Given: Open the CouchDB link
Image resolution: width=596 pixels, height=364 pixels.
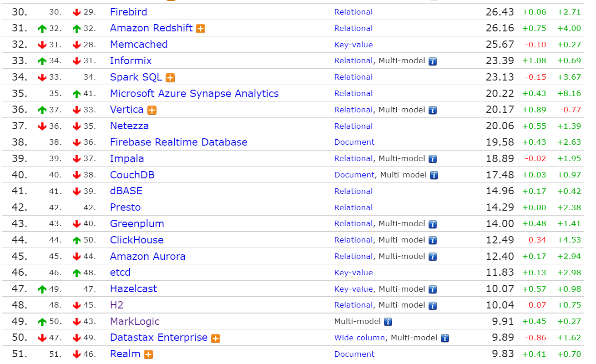Looking at the screenshot, I should point(132,175).
